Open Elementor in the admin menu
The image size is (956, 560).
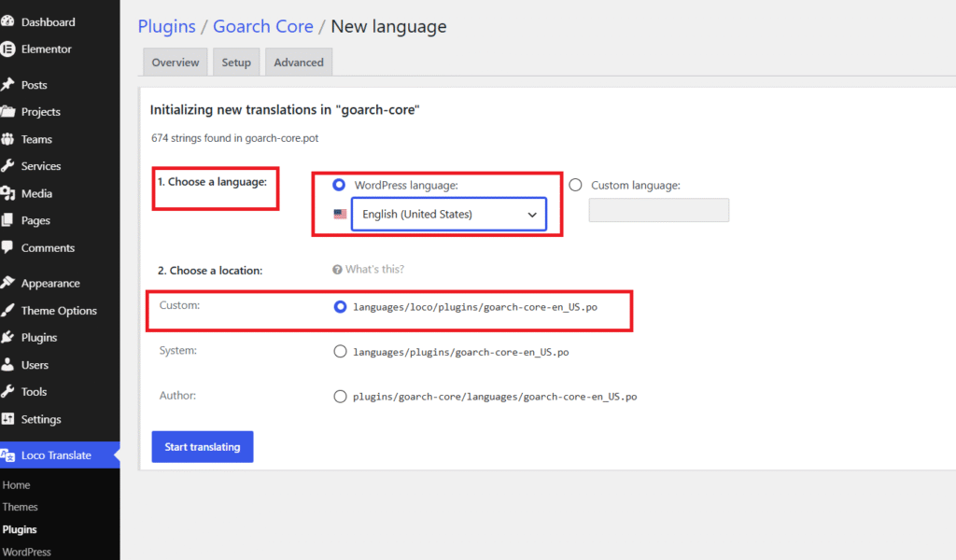[x=47, y=49]
